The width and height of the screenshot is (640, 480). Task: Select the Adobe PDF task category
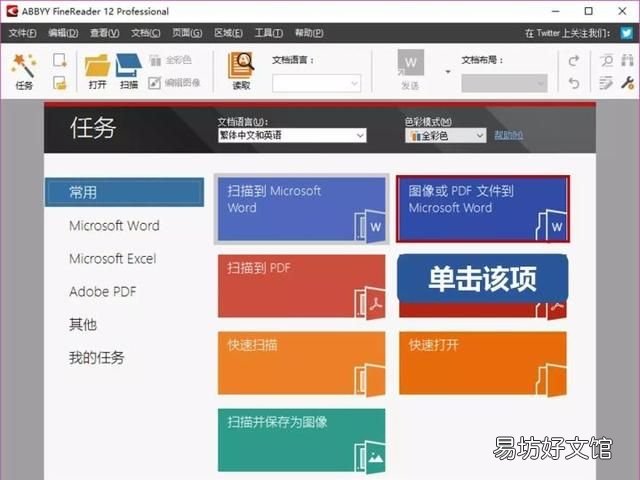[102, 292]
